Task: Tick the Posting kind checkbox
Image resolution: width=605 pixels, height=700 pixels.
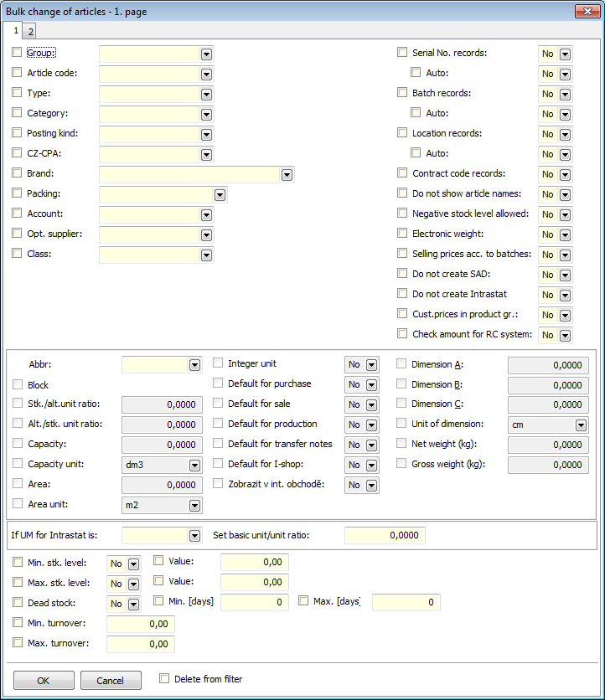Action: (17, 132)
